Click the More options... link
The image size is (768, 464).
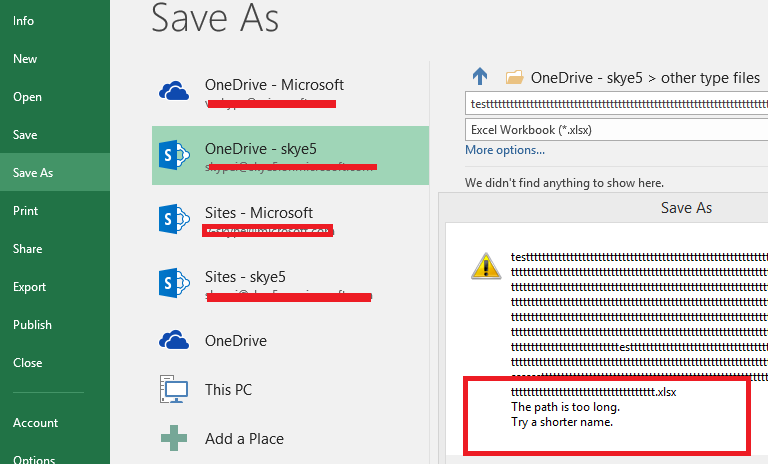(x=504, y=150)
